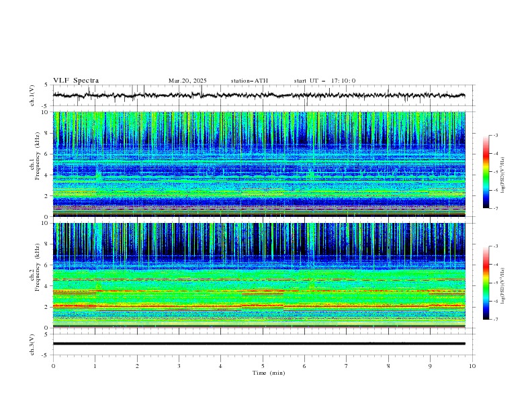Viewport: 532px width, 411px height.
Task: Click the time axis tick label '5'
Action: point(263,366)
